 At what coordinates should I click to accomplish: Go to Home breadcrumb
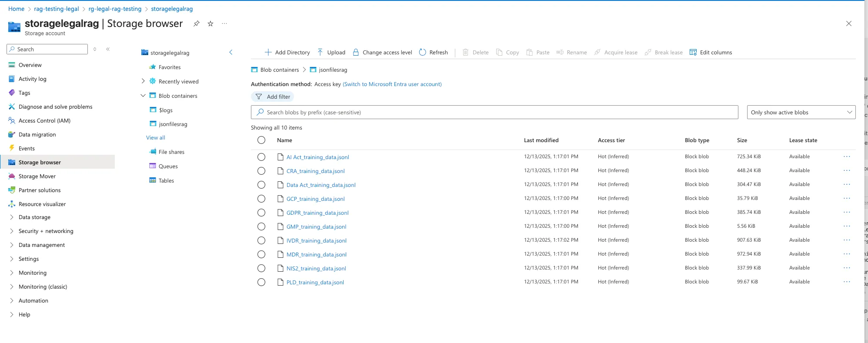point(16,9)
